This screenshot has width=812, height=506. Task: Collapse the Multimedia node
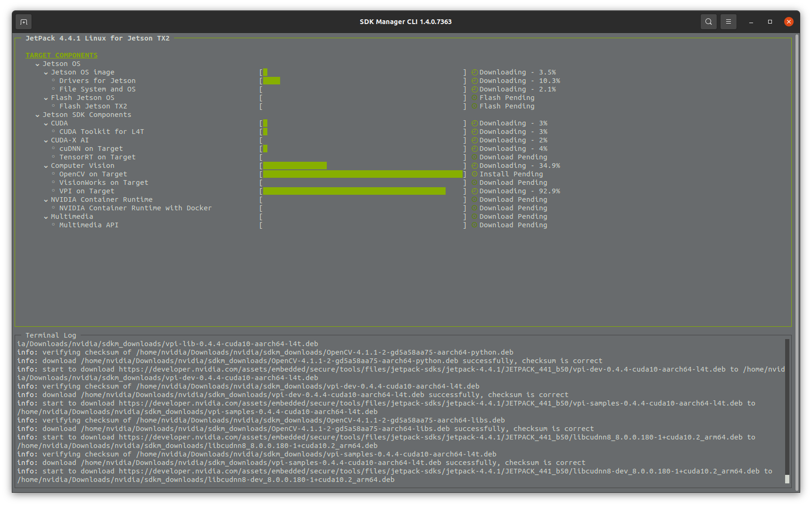[x=46, y=217]
